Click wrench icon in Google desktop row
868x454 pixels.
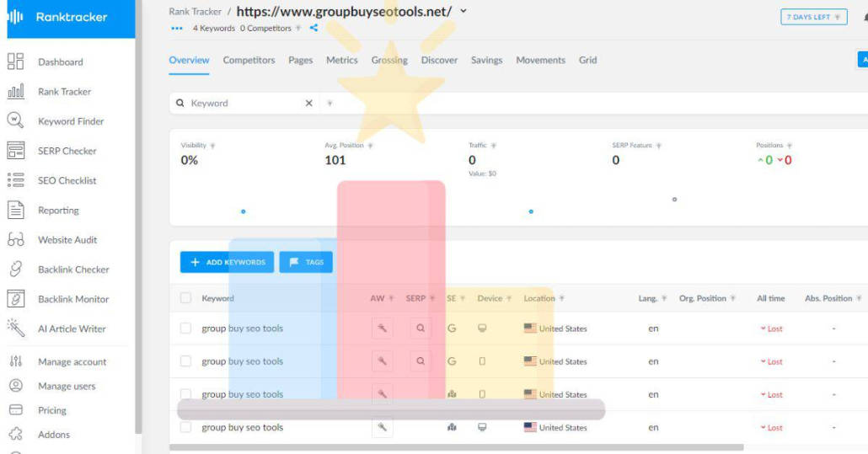click(382, 328)
